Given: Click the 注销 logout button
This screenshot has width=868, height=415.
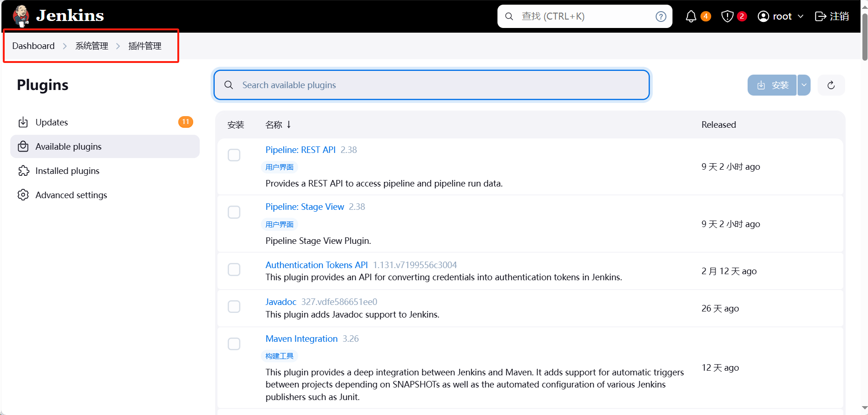Looking at the screenshot, I should (832, 16).
